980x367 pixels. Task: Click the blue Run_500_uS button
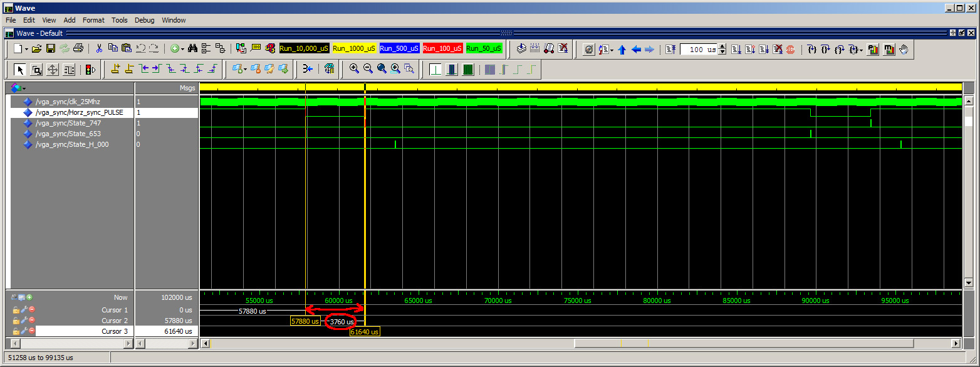pos(399,48)
